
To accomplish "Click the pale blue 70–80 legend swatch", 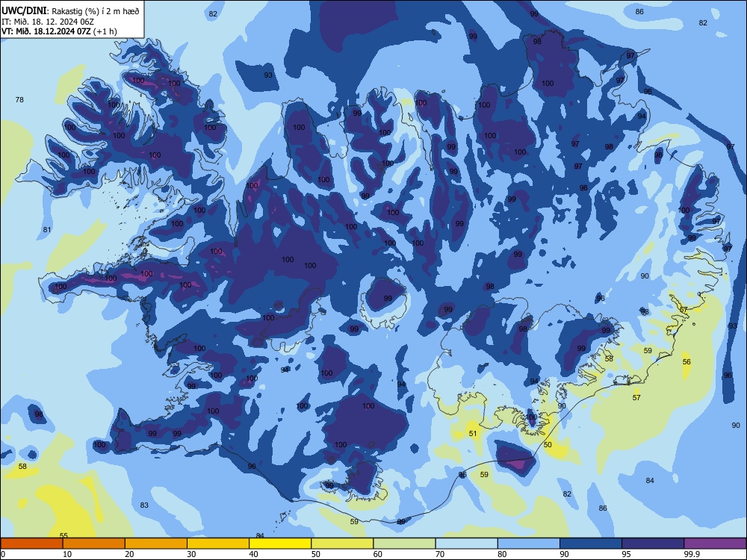I will tap(466, 544).
